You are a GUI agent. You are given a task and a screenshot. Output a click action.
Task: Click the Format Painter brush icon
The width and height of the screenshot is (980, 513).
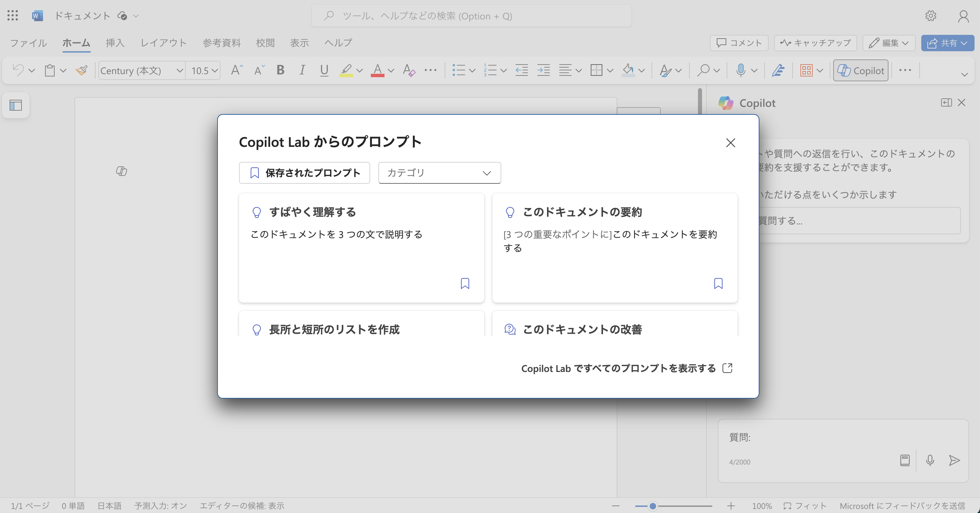[x=81, y=70]
